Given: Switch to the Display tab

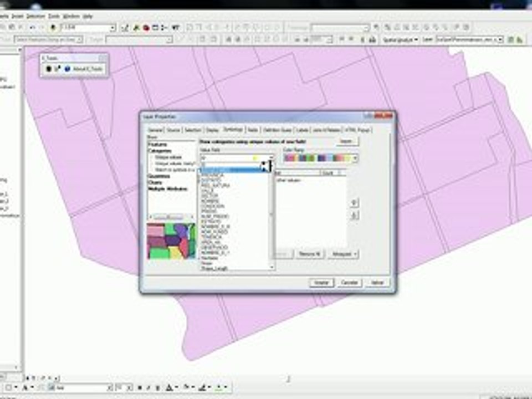Looking at the screenshot, I should pyautogui.click(x=212, y=130).
